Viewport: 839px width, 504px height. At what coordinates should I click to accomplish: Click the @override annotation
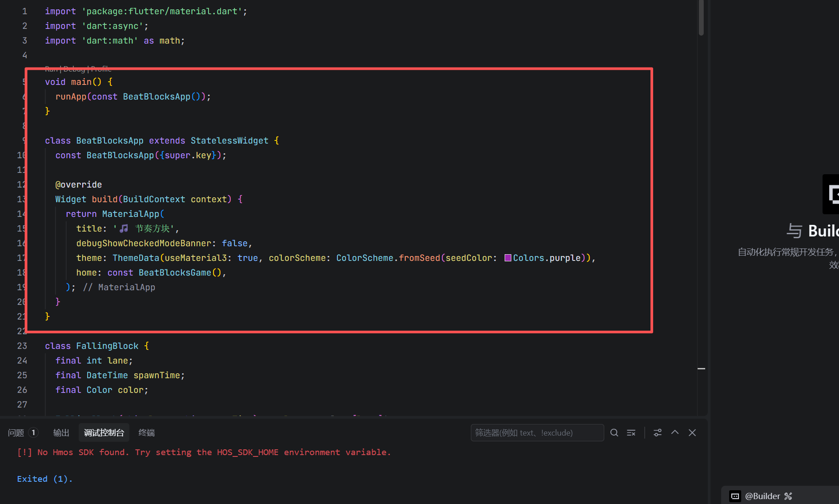click(78, 184)
